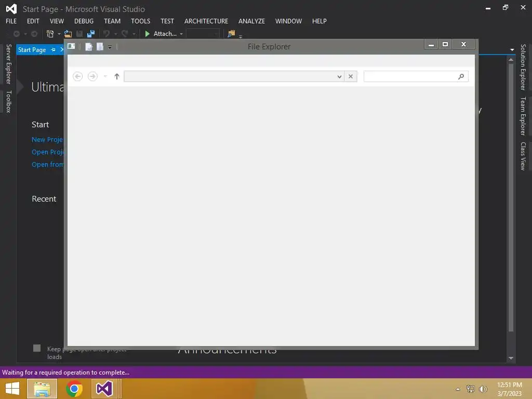Open the Server Explorer side tab

[x=8, y=64]
